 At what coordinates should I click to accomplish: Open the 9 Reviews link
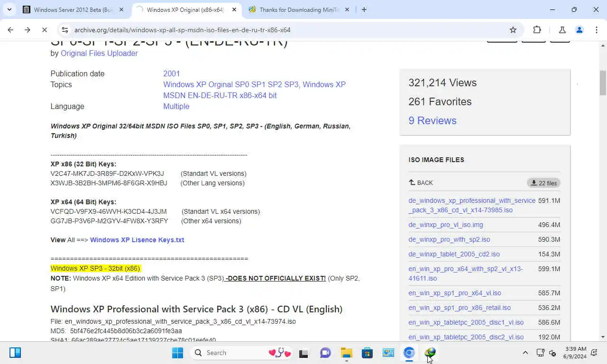pyautogui.click(x=432, y=120)
